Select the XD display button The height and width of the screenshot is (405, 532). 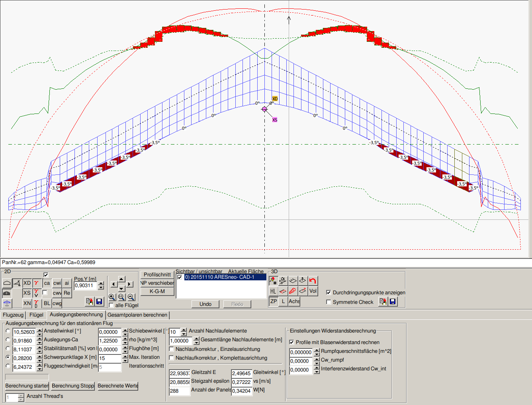point(27,283)
